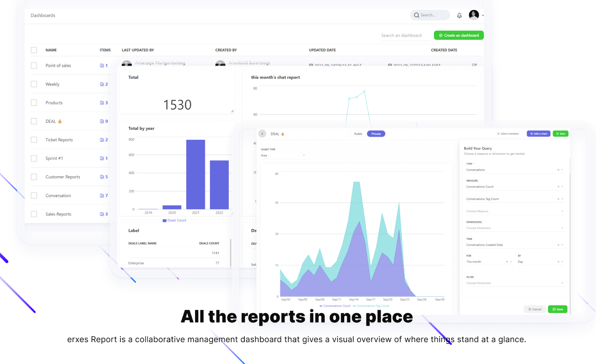The width and height of the screenshot is (596, 364).
Task: Go back using the arrow beside DEAL title
Action: coord(262,134)
